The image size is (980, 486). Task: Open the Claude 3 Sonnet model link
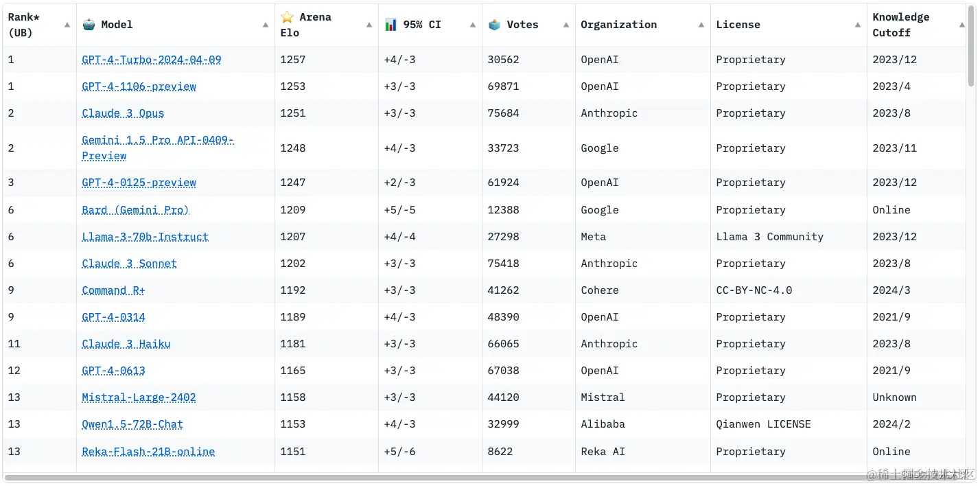130,264
